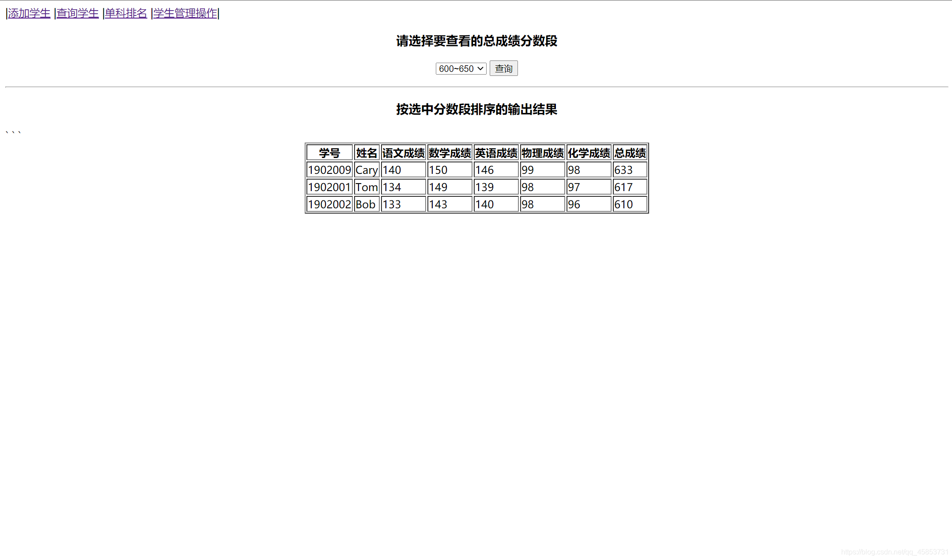Select the 语文成绩 column header
Viewport: 952px width, 560px height.
tap(404, 153)
